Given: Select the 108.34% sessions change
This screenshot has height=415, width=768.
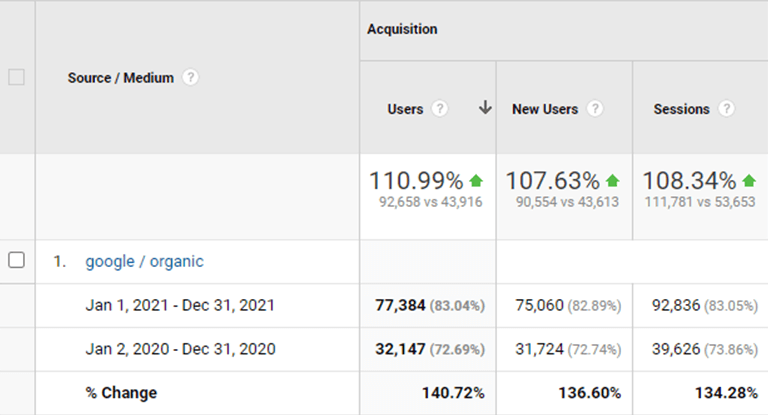Looking at the screenshot, I should (x=689, y=181).
